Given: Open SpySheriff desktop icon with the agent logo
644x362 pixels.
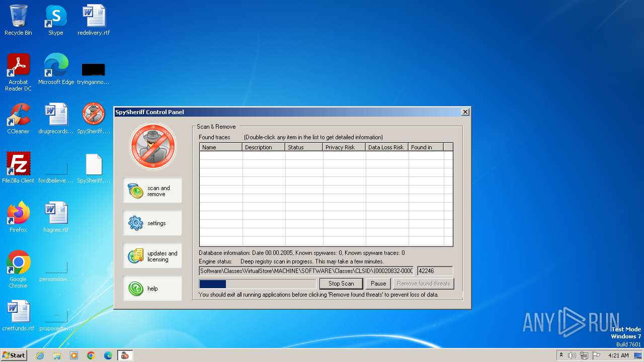Looking at the screenshot, I should (x=94, y=119).
